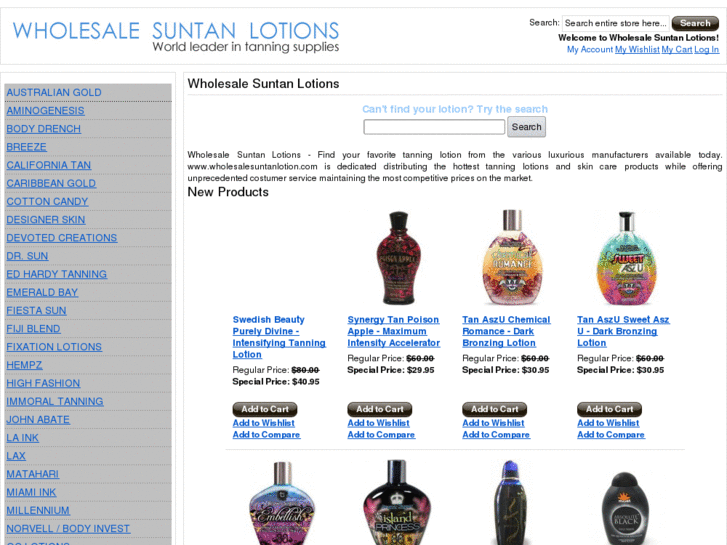Open the Australian Gold category
Viewport: 727px width, 545px height.
54,92
